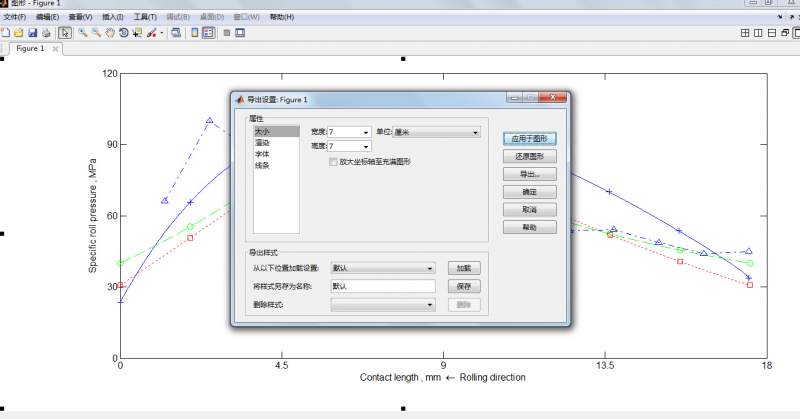Click the triangle marker at the dash-dot peak
The width and height of the screenshot is (800, 419).
tap(210, 121)
